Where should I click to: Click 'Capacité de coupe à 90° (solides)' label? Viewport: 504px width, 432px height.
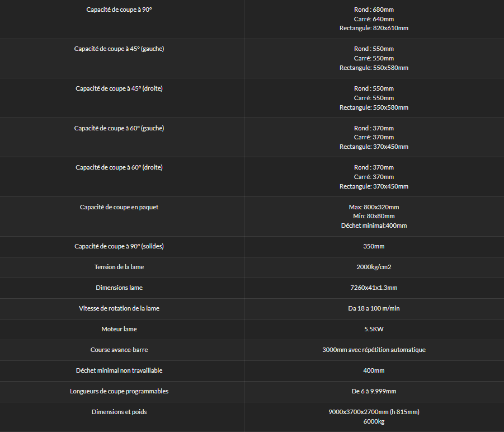point(119,246)
